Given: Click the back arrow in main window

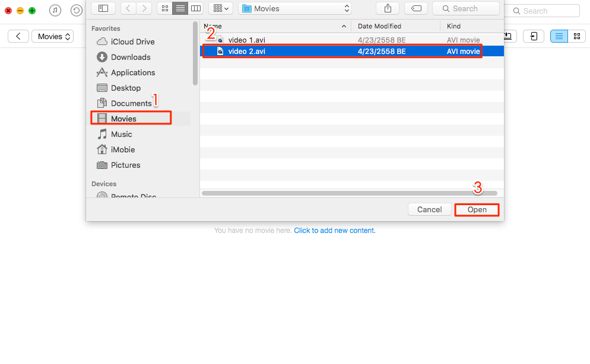Looking at the screenshot, I should pos(18,36).
